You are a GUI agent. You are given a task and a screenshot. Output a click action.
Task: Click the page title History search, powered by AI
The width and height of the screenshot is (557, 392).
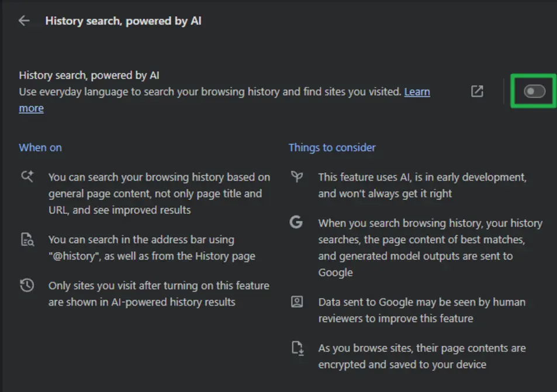(x=123, y=21)
